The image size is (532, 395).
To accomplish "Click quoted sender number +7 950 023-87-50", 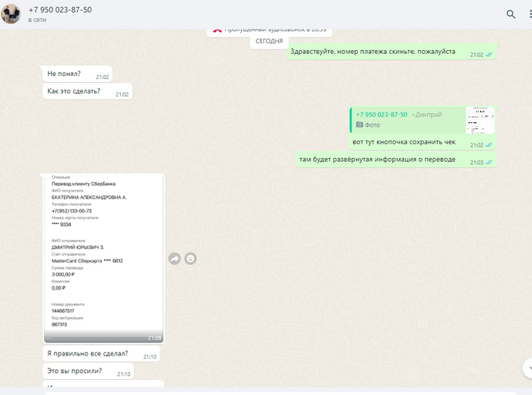I will pos(382,115).
